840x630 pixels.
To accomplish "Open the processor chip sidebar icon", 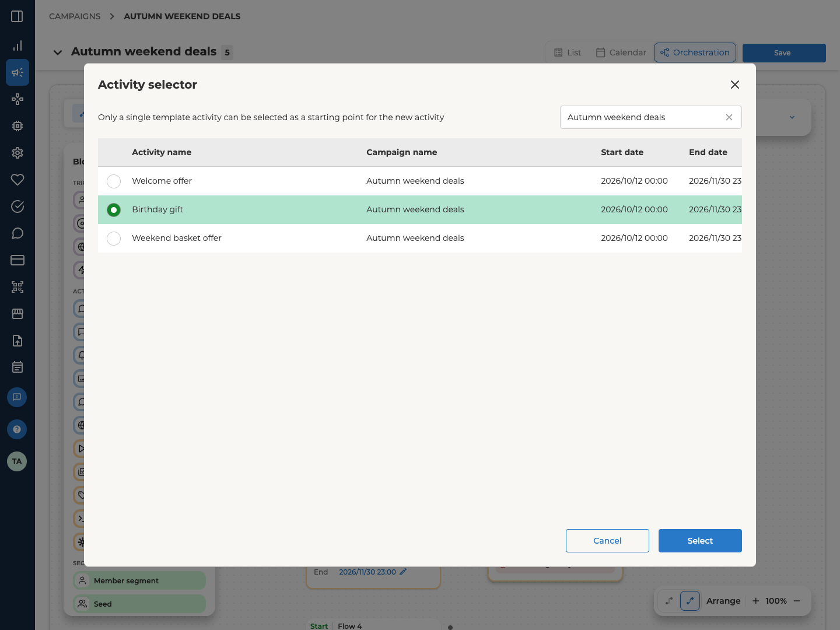I will pos(17,126).
